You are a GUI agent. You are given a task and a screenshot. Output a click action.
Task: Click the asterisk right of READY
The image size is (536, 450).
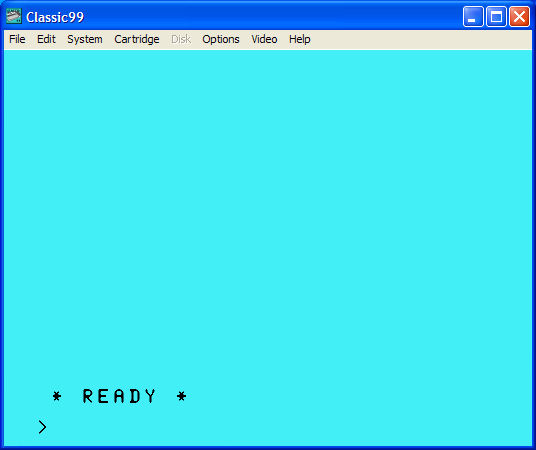pyautogui.click(x=182, y=396)
